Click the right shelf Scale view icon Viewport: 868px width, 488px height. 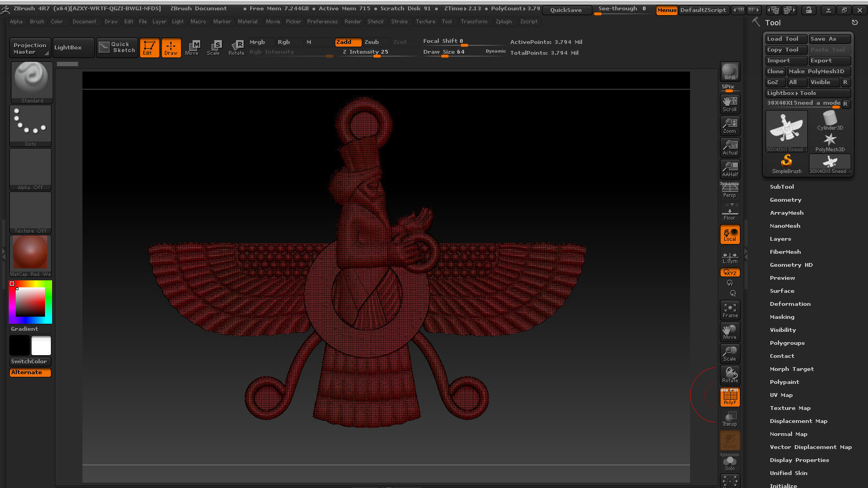(x=730, y=354)
